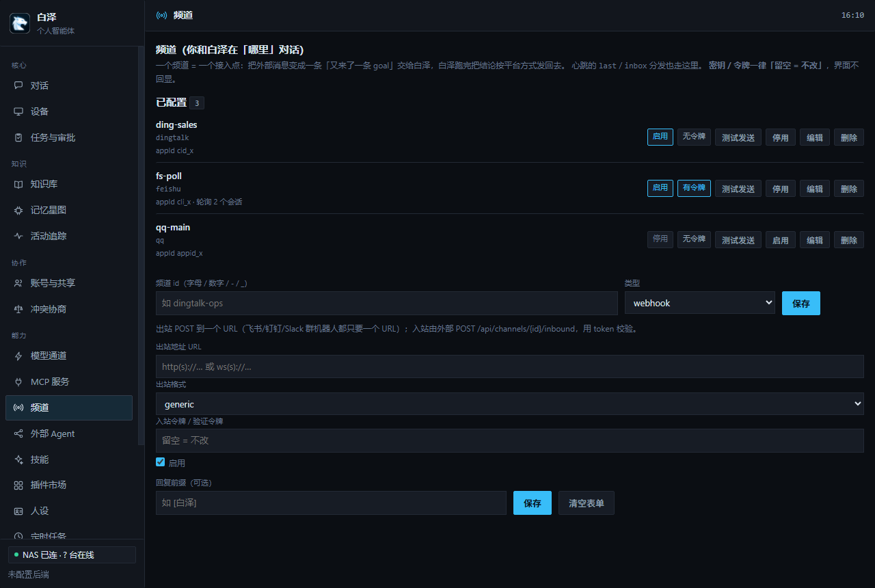875x588 pixels.
Task: Open the 出站格式 generic dropdown
Action: pyautogui.click(x=510, y=404)
